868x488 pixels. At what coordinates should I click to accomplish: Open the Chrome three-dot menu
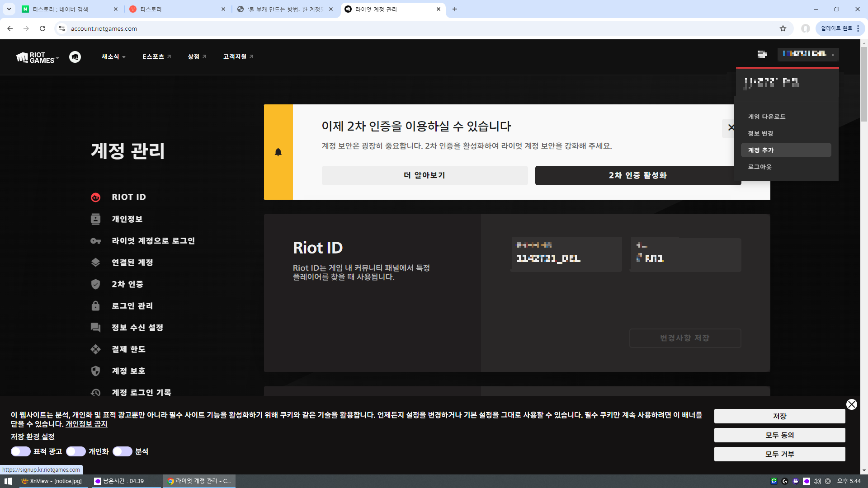[x=858, y=28]
